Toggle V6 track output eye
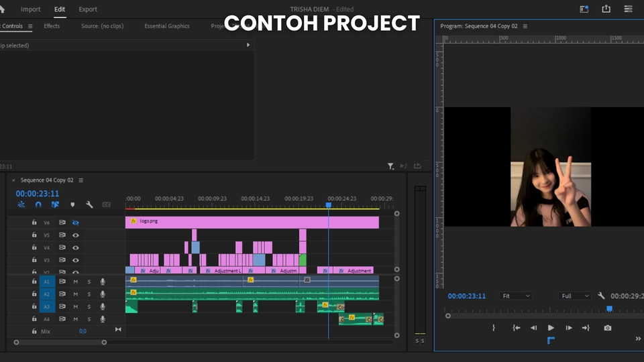Screen dimensions: 644x362 76,223
